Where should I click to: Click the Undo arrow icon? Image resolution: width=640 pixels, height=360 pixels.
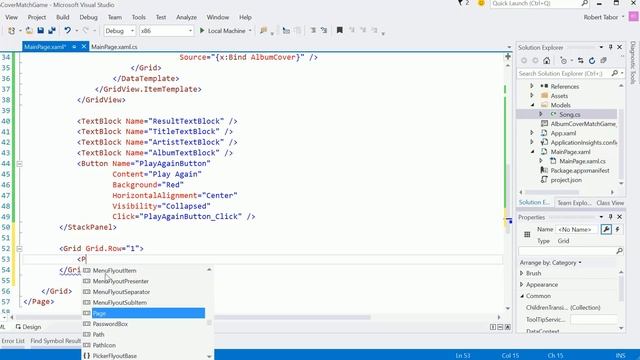pyautogui.click(x=67, y=31)
